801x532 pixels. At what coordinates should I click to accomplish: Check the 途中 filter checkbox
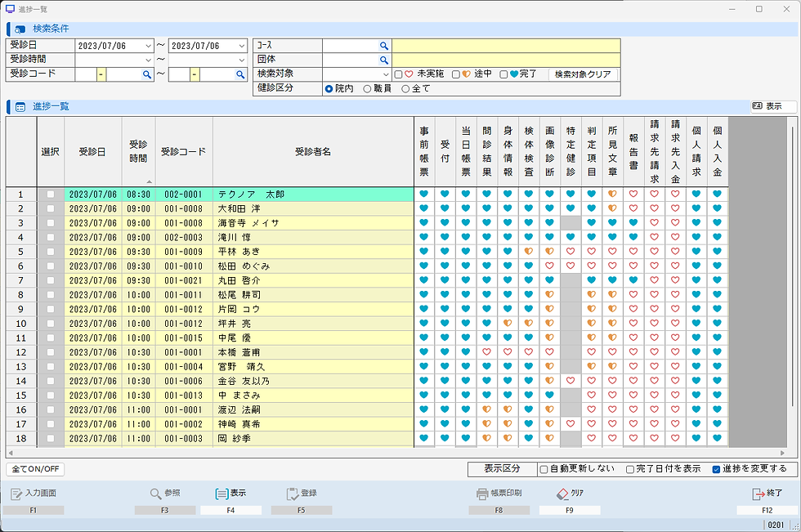click(456, 74)
